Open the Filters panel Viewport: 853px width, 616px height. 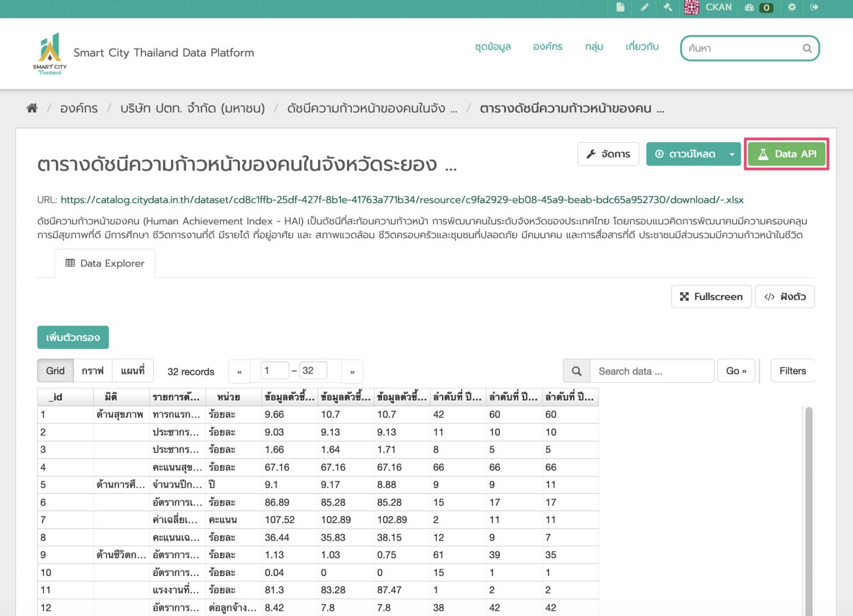(792, 371)
